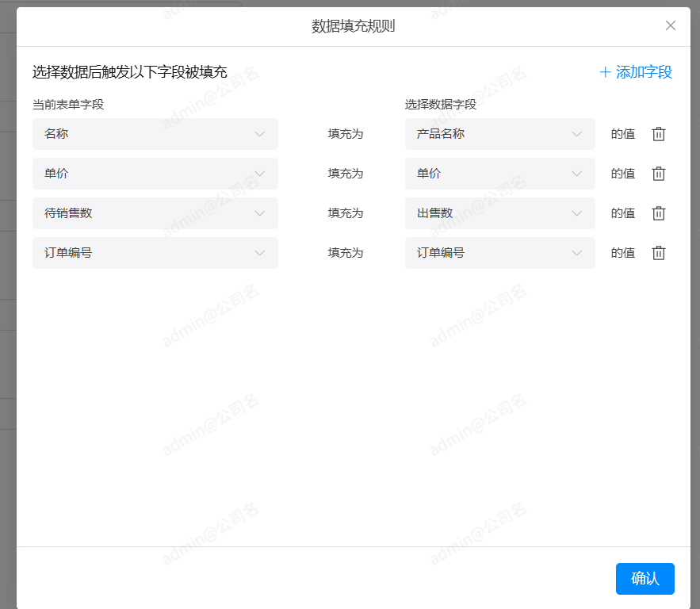Click the chevron arrow in 待销售数 field
700x609 pixels.
coord(260,213)
